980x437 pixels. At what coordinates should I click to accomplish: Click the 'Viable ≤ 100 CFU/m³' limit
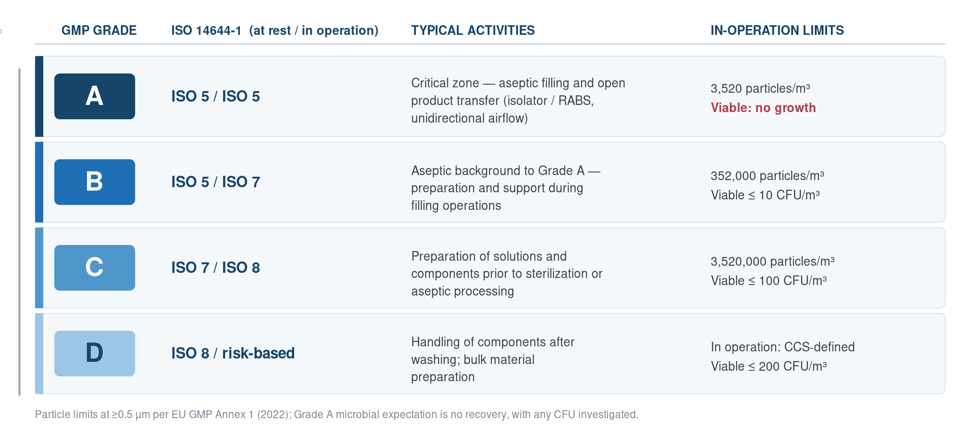pos(768,280)
